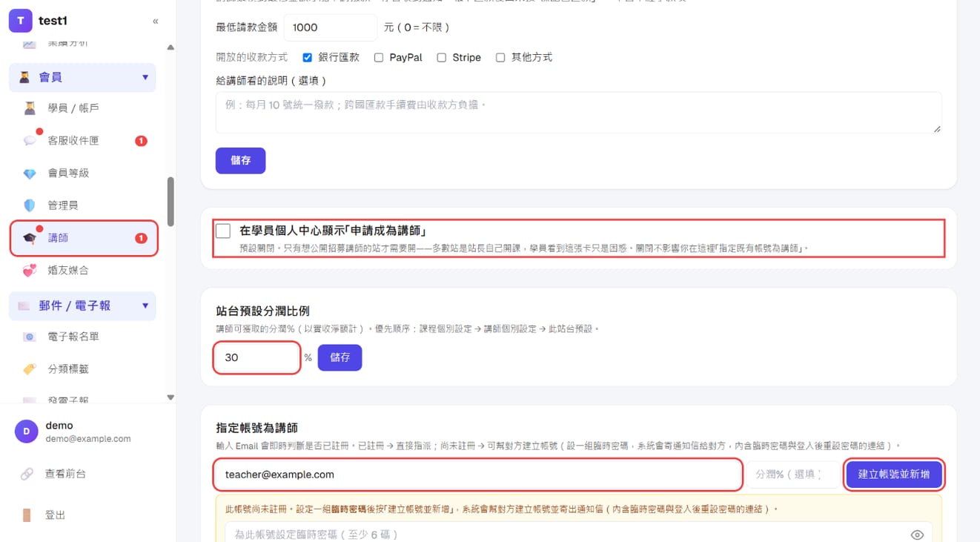This screenshot has width=980, height=542.
Task: Open 會員等級 menu item
Action: (82, 173)
